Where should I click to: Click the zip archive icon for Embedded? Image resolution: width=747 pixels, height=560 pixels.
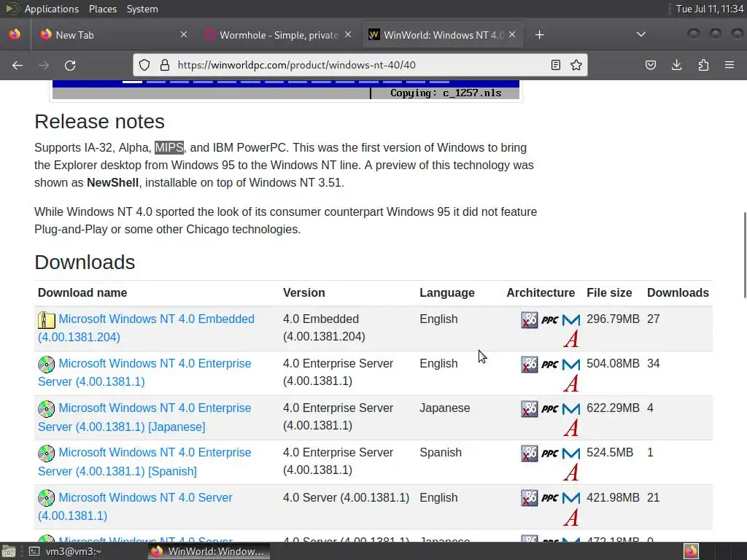click(46, 319)
